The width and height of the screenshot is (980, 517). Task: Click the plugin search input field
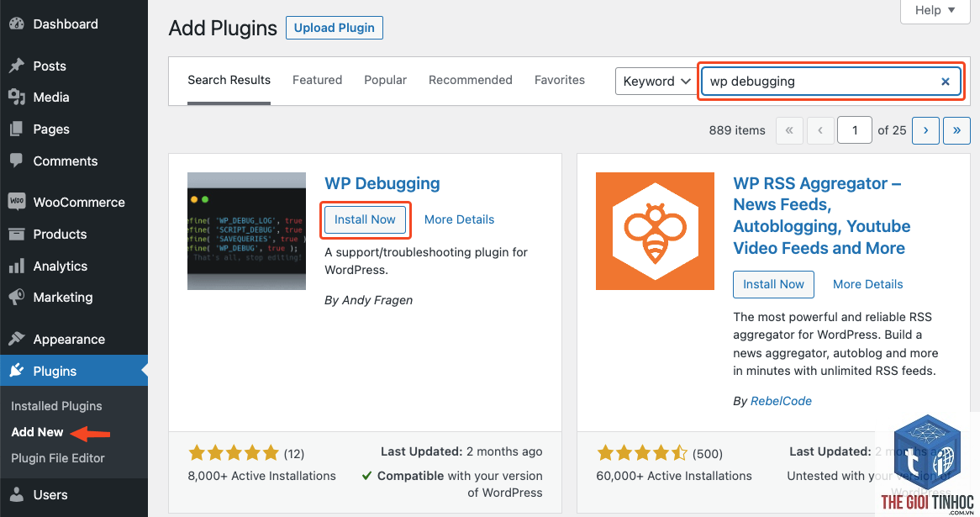(x=830, y=82)
